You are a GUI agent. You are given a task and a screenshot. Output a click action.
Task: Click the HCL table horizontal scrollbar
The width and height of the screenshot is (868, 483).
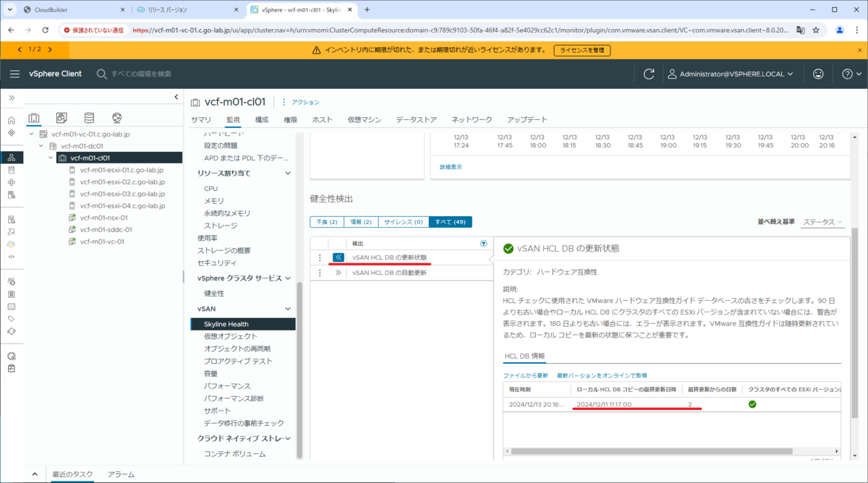click(x=652, y=451)
